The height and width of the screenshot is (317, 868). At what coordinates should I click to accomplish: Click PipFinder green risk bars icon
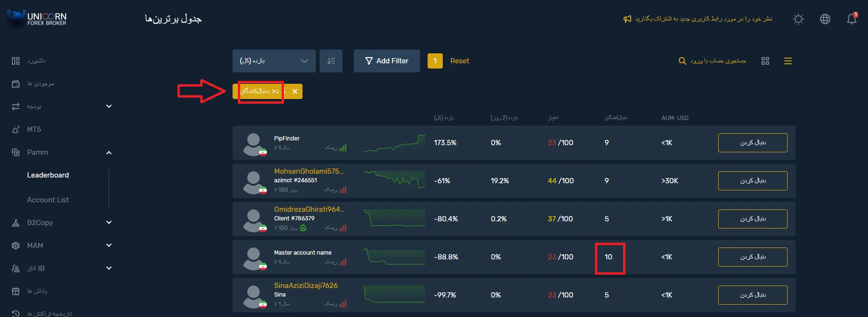pos(343,148)
